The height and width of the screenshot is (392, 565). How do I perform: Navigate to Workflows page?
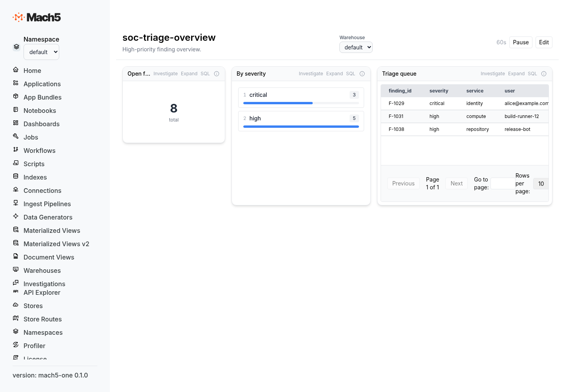tap(39, 151)
